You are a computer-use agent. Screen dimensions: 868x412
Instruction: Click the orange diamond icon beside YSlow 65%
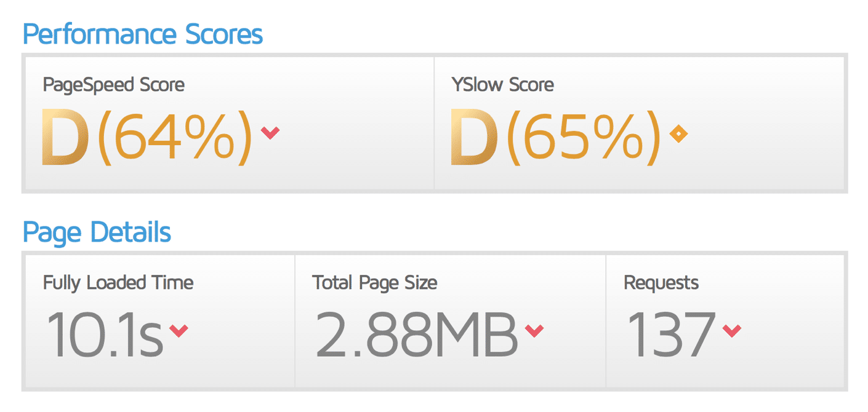(x=678, y=133)
